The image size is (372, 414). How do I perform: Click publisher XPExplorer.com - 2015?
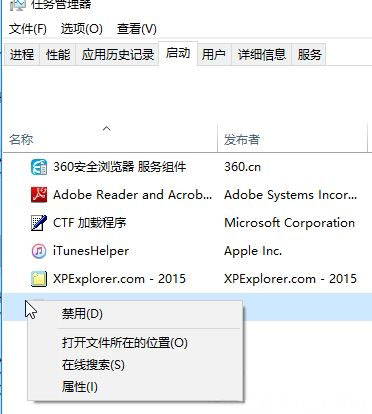pos(290,279)
